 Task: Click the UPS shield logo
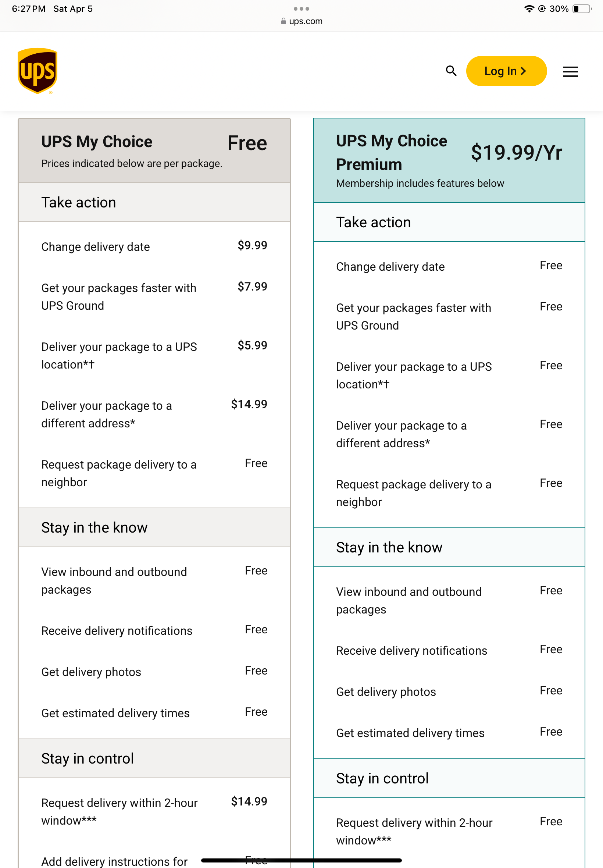coord(38,71)
